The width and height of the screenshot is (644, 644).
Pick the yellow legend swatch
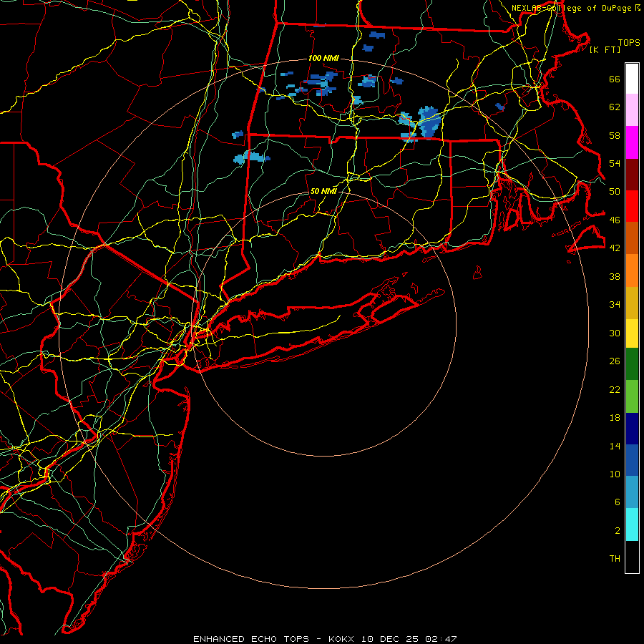click(632, 333)
